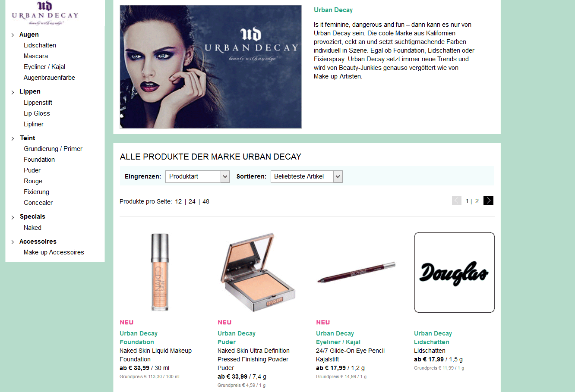
Task: Go to next page with black arrow
Action: [x=488, y=201]
